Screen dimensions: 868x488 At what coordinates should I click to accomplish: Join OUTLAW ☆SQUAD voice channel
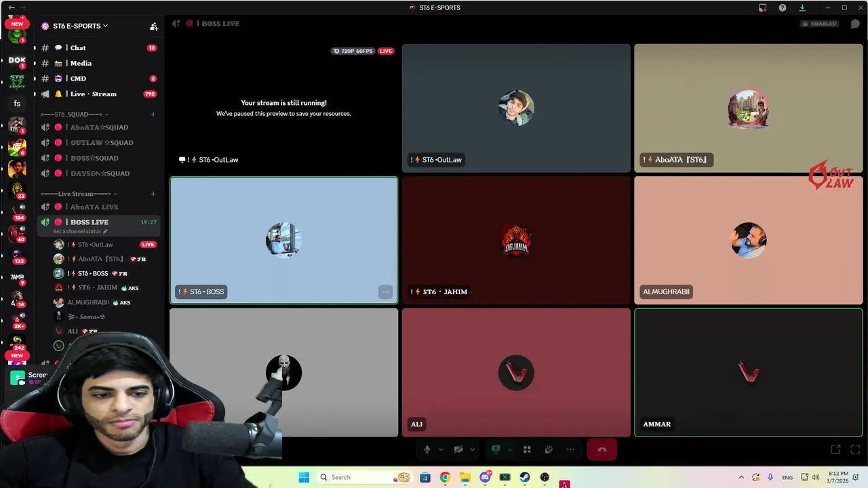pyautogui.click(x=97, y=143)
